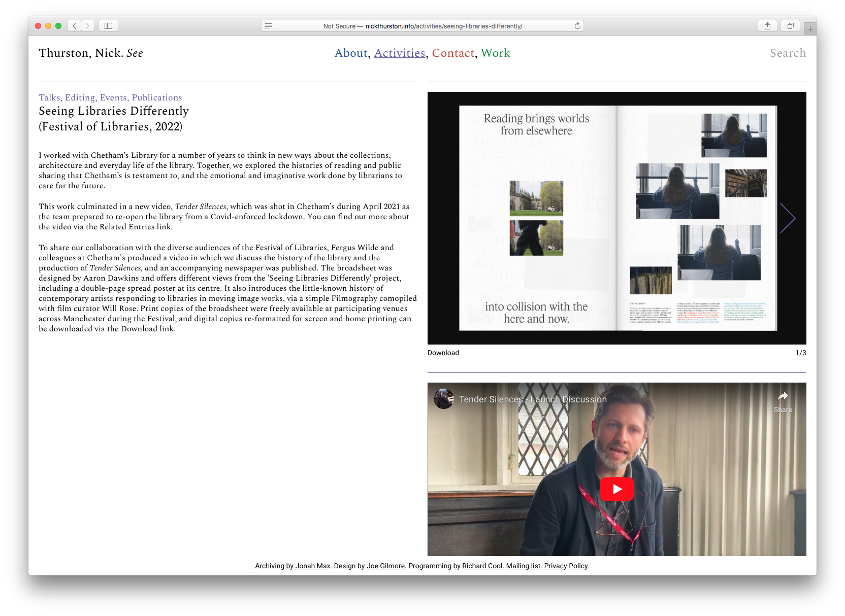845x616 pixels.
Task: Click the broadsheet spread slideshow image
Action: click(617, 218)
